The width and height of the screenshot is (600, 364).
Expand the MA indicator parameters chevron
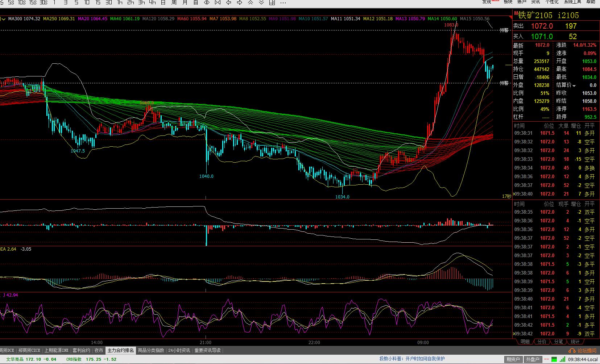tap(4, 19)
